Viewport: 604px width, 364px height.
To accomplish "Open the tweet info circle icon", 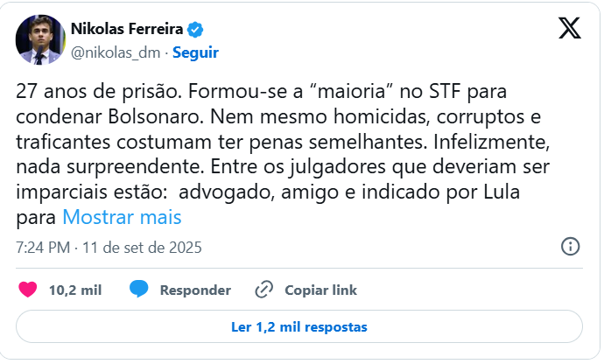I will (570, 247).
